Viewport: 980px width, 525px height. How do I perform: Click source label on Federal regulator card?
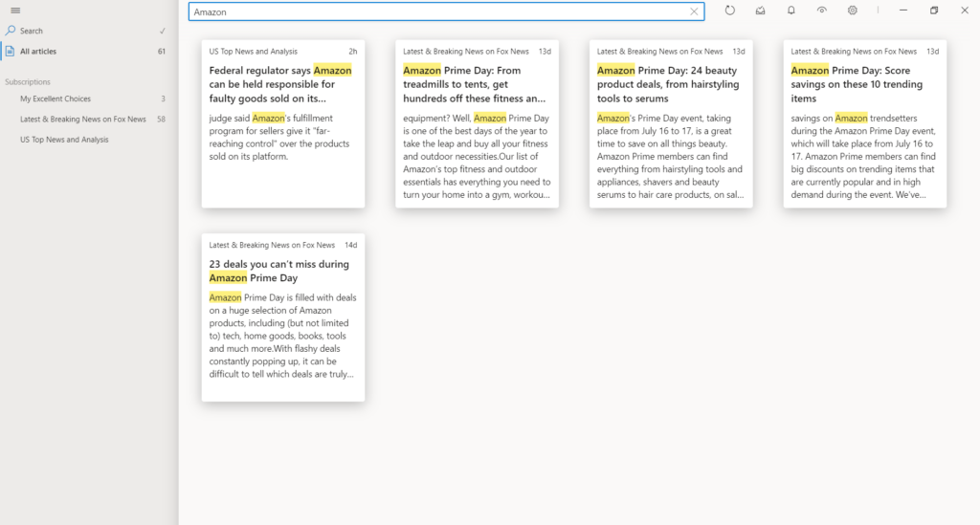click(253, 52)
